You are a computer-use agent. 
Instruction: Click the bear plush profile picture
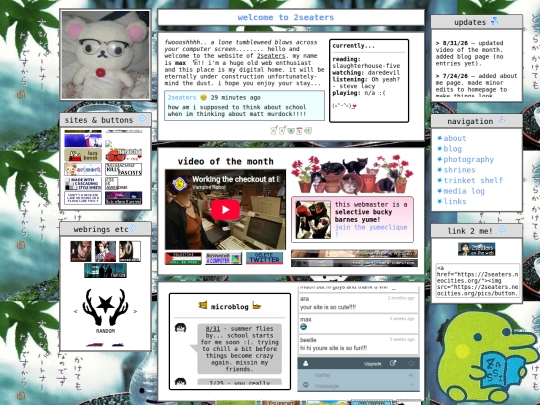[105, 55]
